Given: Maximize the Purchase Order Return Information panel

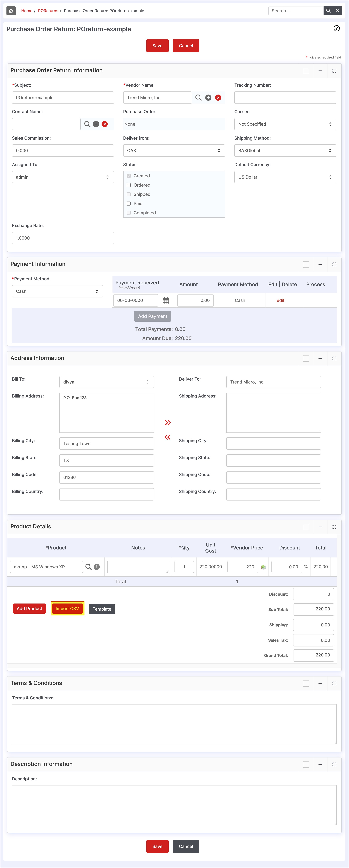Looking at the screenshot, I should [x=334, y=71].
